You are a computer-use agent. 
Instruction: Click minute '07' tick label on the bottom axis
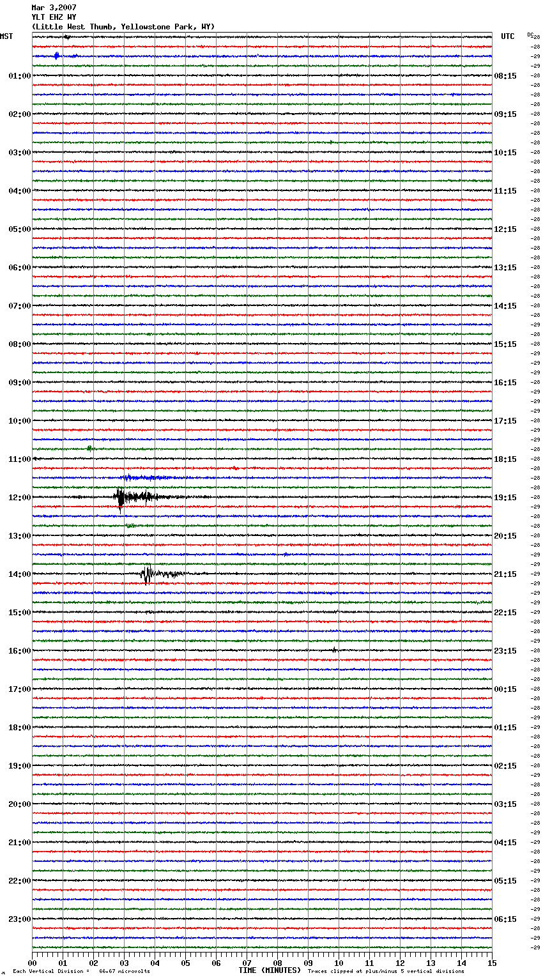click(x=247, y=963)
